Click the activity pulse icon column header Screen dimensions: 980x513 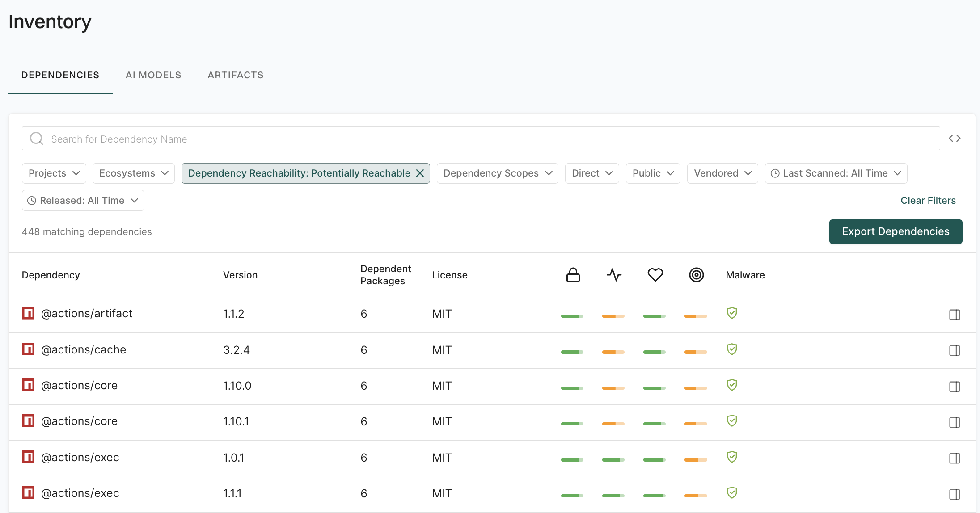pos(614,275)
